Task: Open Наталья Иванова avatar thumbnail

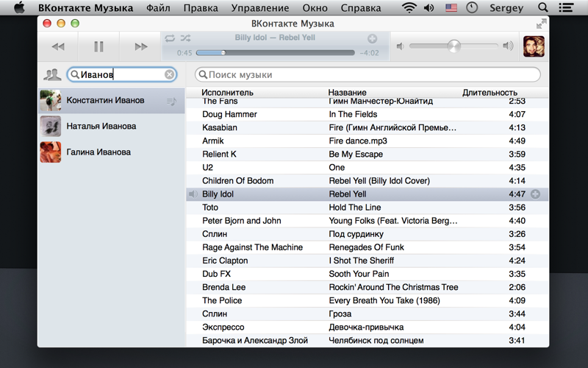Action: [51, 126]
